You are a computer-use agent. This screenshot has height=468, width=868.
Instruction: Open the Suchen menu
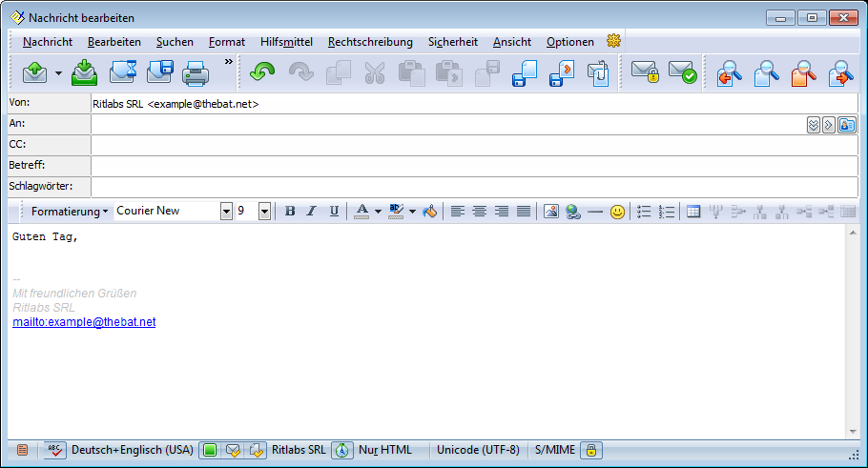(x=175, y=42)
